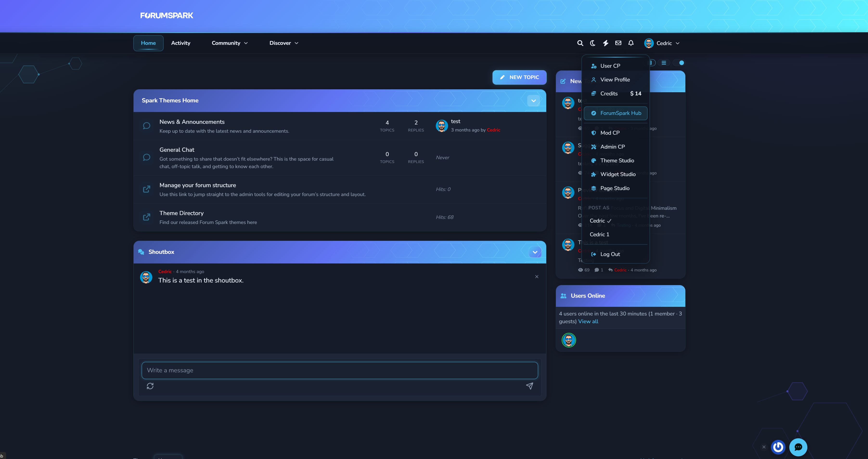Screen dimensions: 868x459
Task: Click View all users online link
Action: (588, 321)
